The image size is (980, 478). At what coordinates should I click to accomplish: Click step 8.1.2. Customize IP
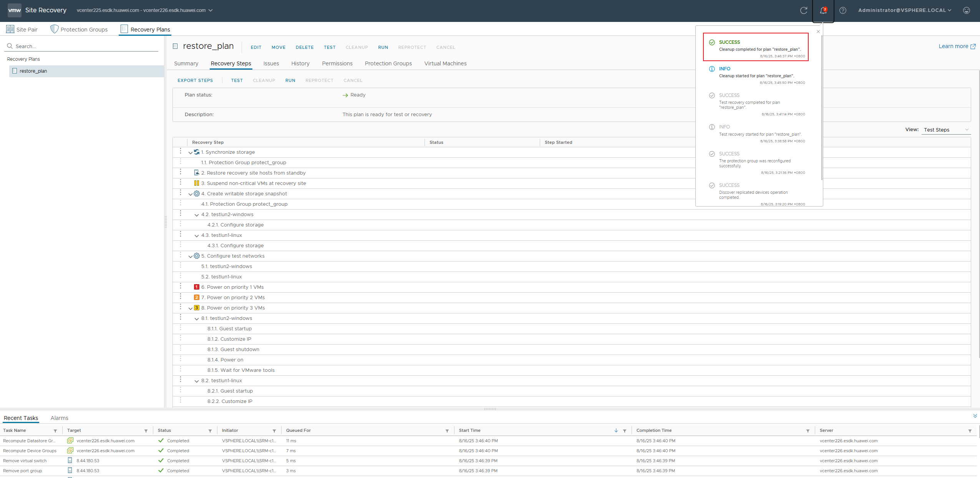(x=229, y=339)
